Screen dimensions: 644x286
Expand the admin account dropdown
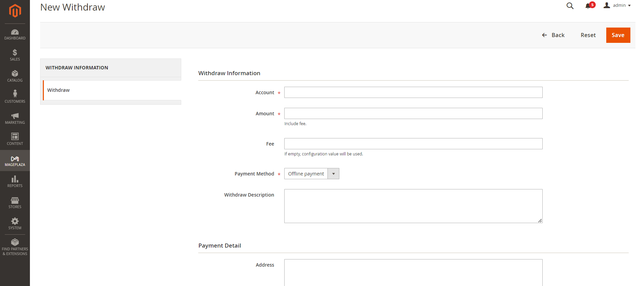click(x=617, y=5)
